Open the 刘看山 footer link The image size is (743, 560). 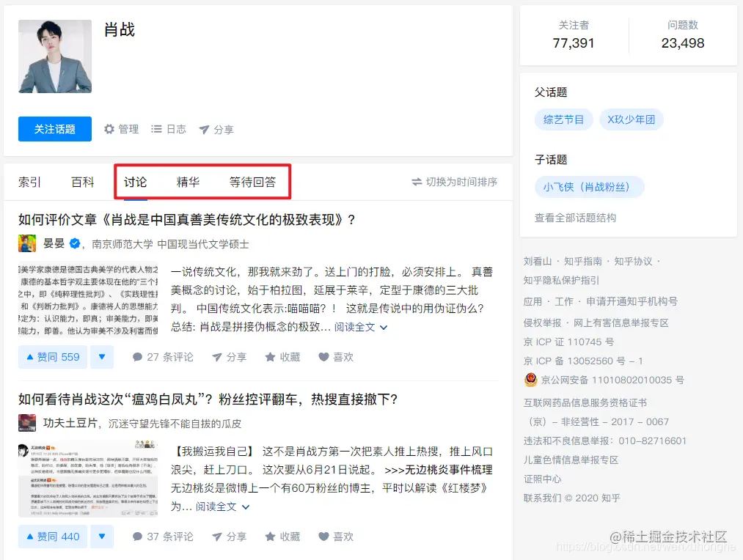[x=538, y=261]
